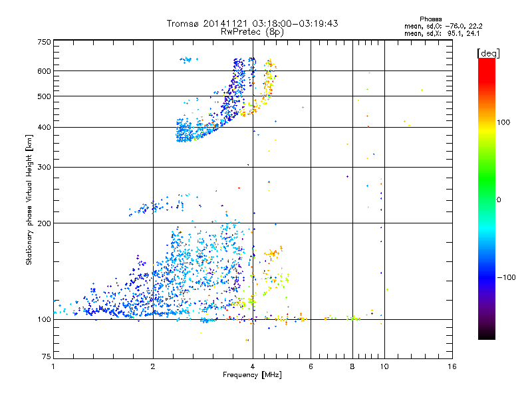Image resolution: width=532 pixels, height=399 pixels.
Task: Click colorbar tick label '-100'
Action: click(x=506, y=277)
